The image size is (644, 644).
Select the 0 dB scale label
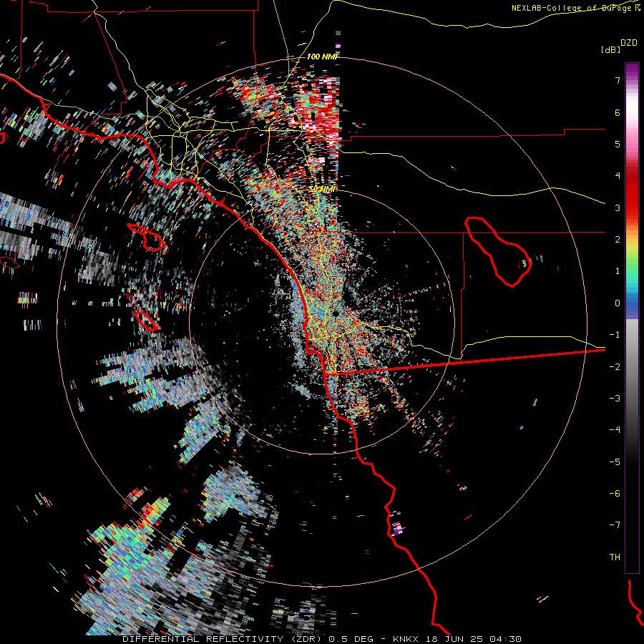coord(618,303)
